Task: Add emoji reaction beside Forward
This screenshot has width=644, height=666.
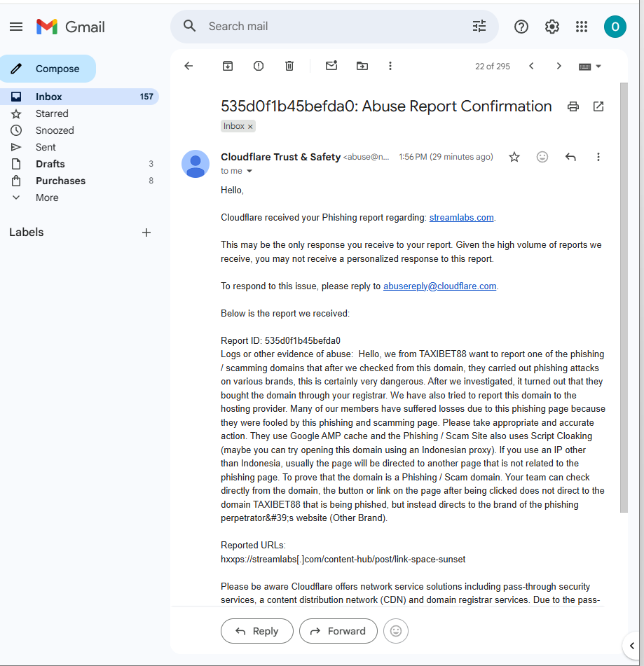Action: click(396, 631)
